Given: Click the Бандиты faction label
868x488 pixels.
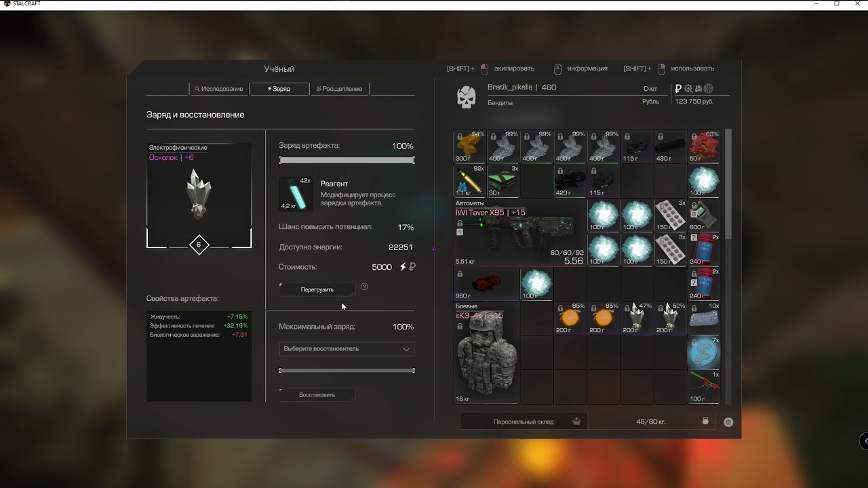Looking at the screenshot, I should point(500,103).
